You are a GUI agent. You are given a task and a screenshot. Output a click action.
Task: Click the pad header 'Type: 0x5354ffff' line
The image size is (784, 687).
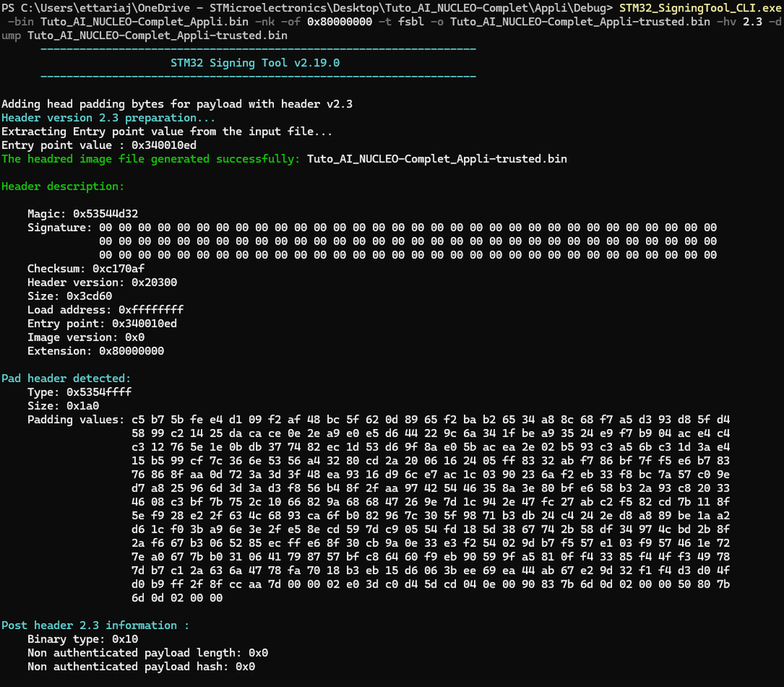click(79, 392)
